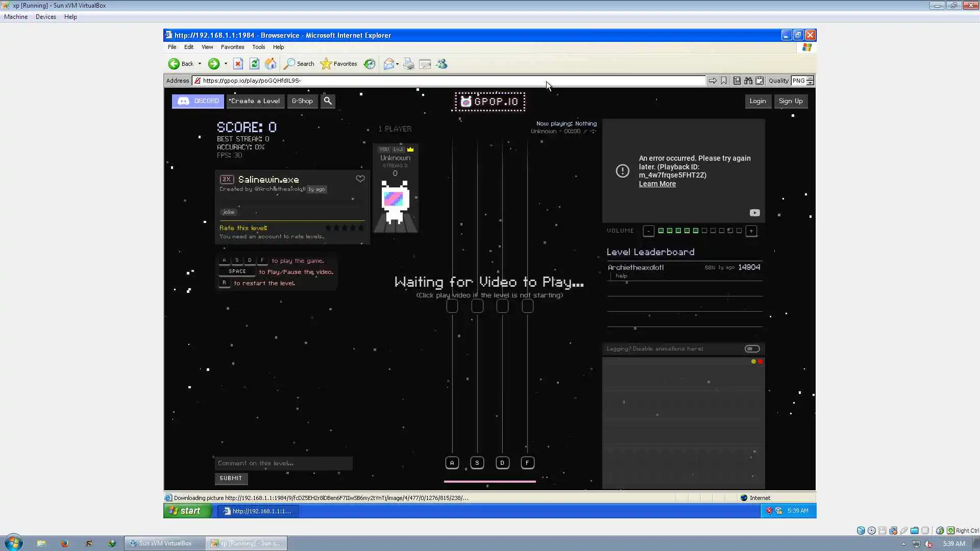This screenshot has height=551, width=980.
Task: Follow the Learn More link in error
Action: pos(657,184)
